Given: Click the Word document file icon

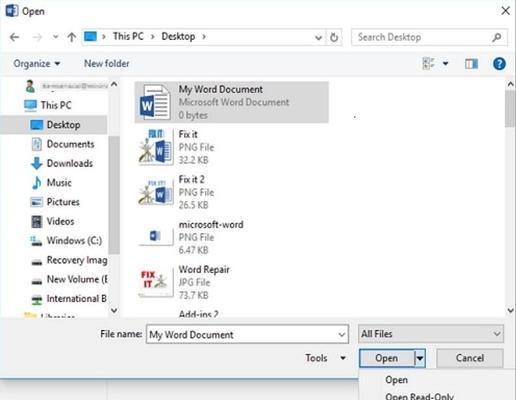Looking at the screenshot, I should tap(155, 102).
